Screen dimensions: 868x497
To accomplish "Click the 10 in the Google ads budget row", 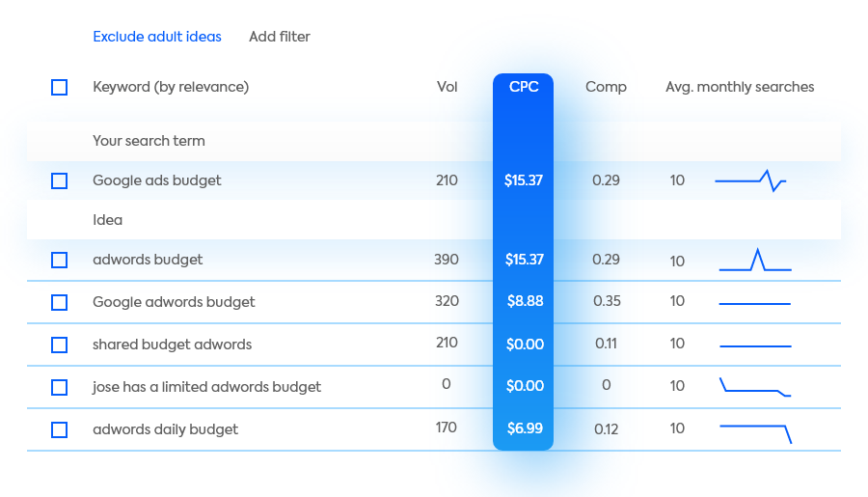I will 677,180.
